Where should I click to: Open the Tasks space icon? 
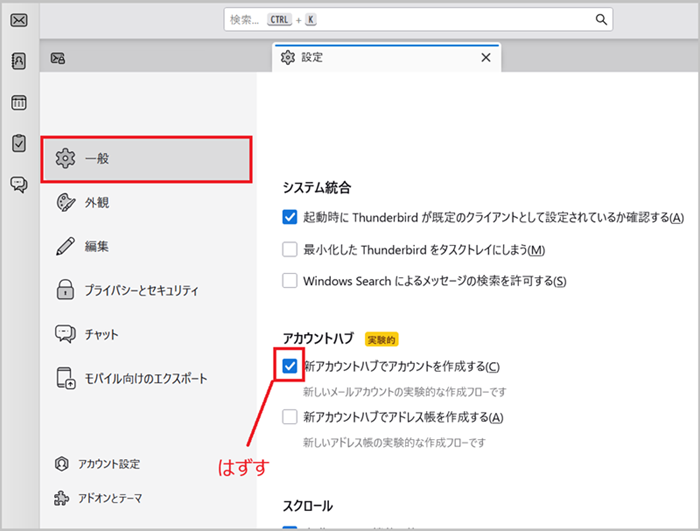click(18, 143)
